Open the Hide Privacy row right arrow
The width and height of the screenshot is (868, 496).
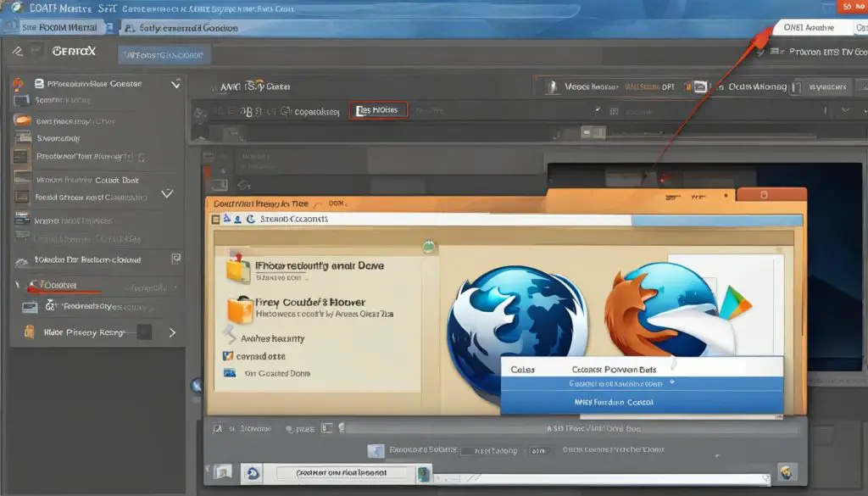(172, 332)
